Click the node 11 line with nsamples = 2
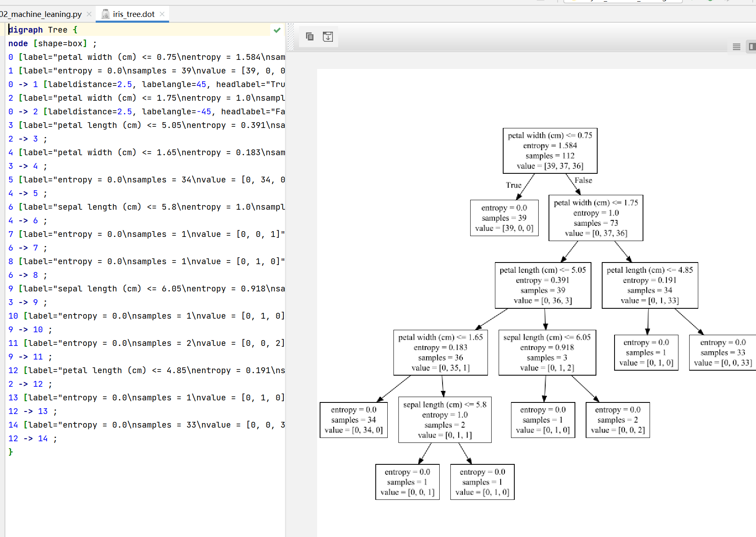 [147, 343]
